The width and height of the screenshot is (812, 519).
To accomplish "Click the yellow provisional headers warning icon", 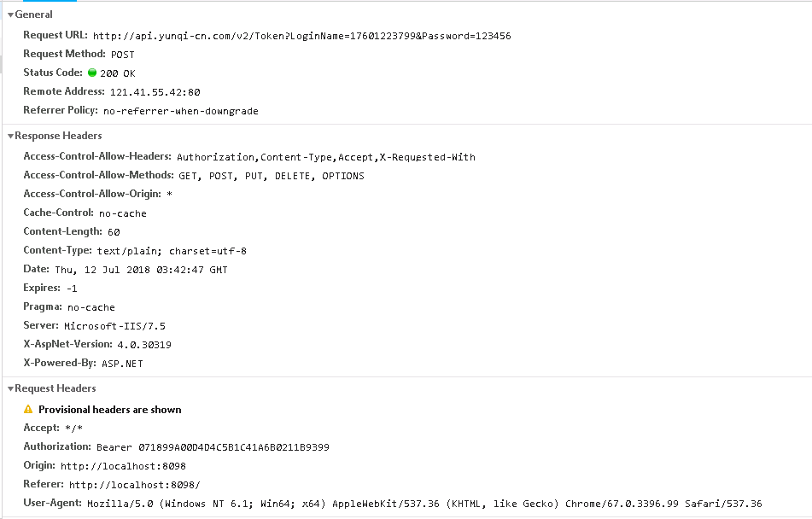I will tap(28, 410).
